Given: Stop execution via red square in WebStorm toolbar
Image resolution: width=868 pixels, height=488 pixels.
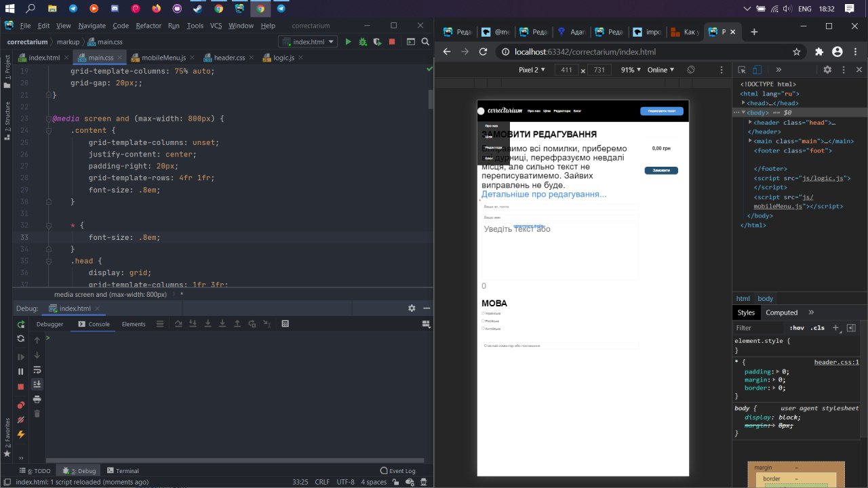Looking at the screenshot, I should [392, 42].
